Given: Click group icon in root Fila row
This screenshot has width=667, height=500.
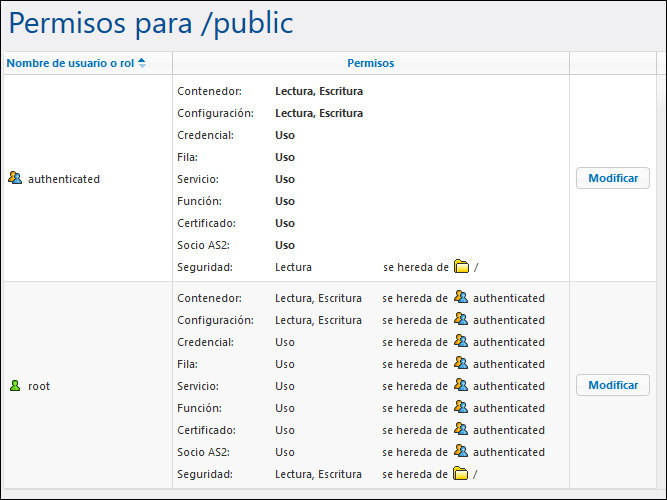Looking at the screenshot, I should pos(461,363).
